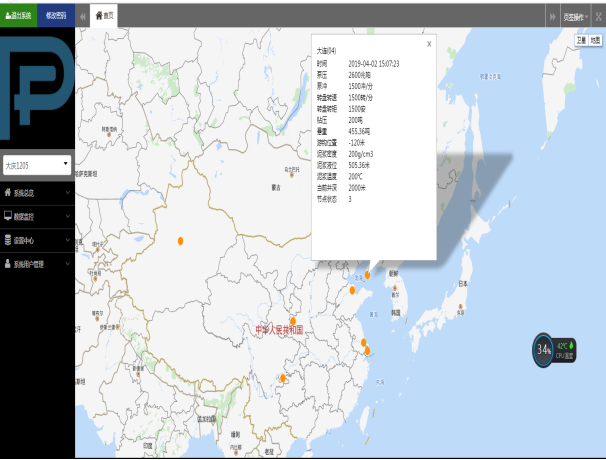Click the lone orange well marker in Xinjiang
The height and width of the screenshot is (460, 606).
pos(180,241)
